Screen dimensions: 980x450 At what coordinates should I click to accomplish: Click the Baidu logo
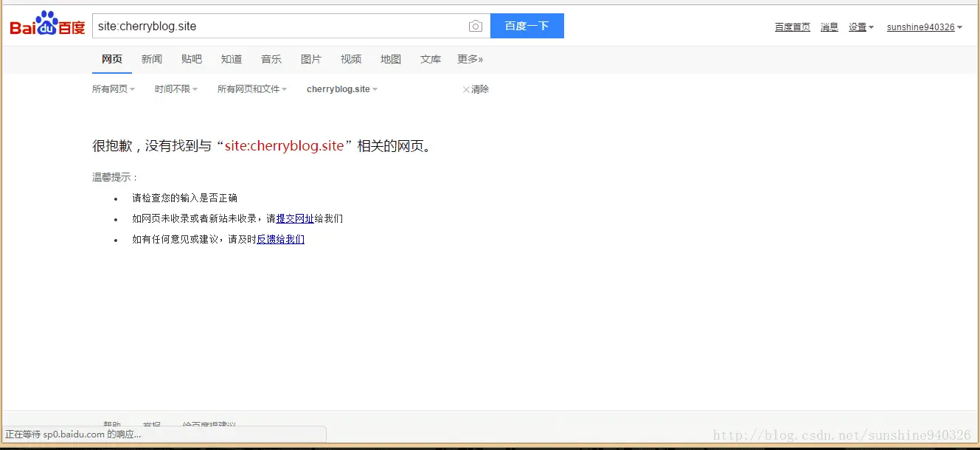(x=48, y=25)
